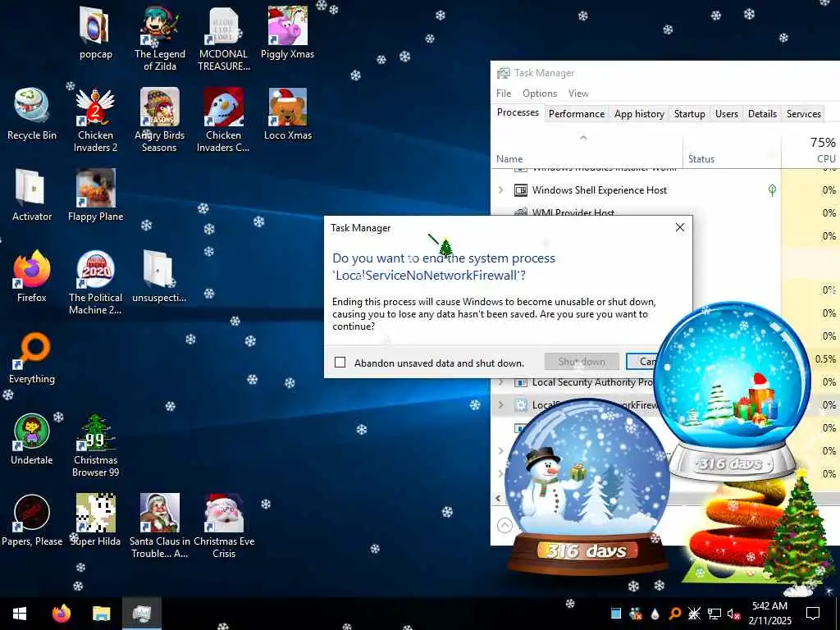Select the Piggly Xmas desktop icon

288,33
